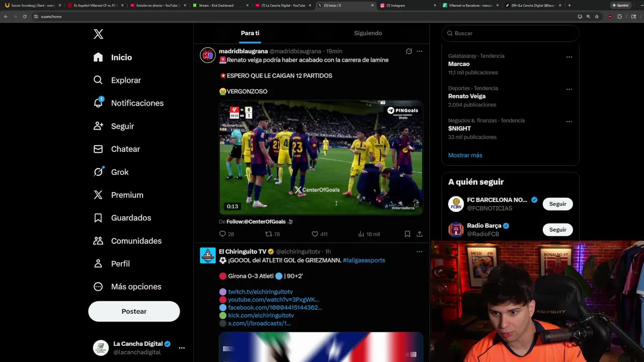The width and height of the screenshot is (644, 362).
Task: Click the reply icon with 28 comments
Action: 222,234
